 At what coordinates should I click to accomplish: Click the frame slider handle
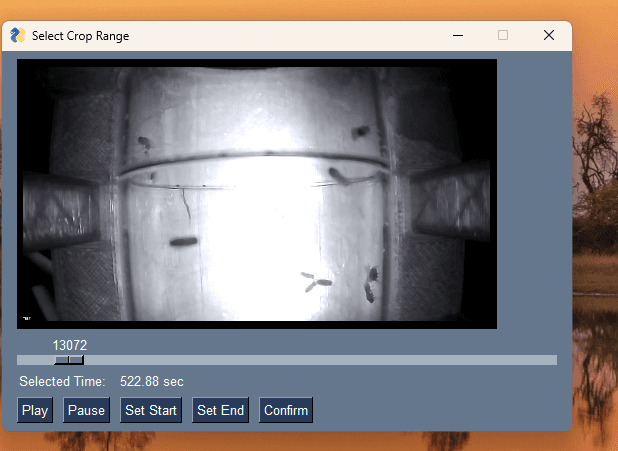click(x=69, y=360)
